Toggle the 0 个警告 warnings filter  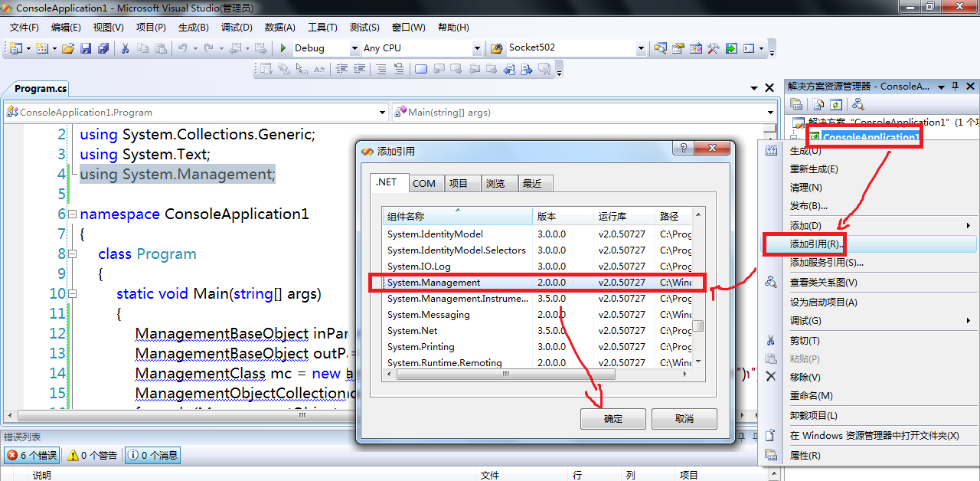[x=93, y=455]
